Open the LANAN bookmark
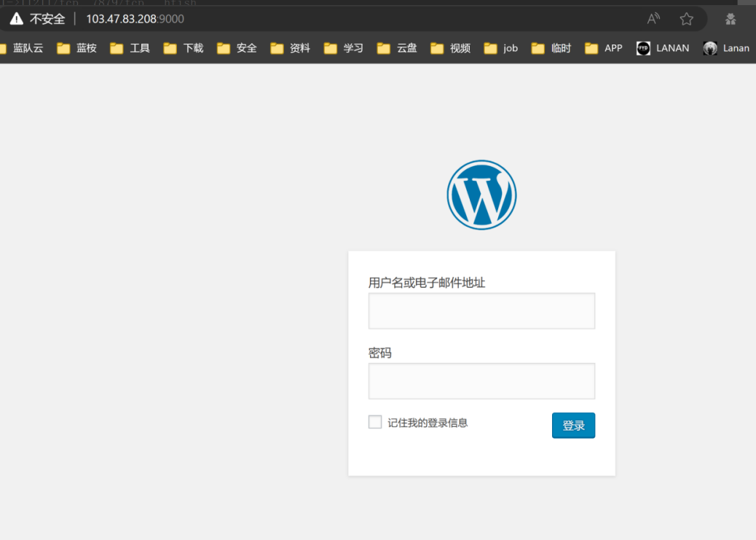The width and height of the screenshot is (756, 540). [x=663, y=48]
